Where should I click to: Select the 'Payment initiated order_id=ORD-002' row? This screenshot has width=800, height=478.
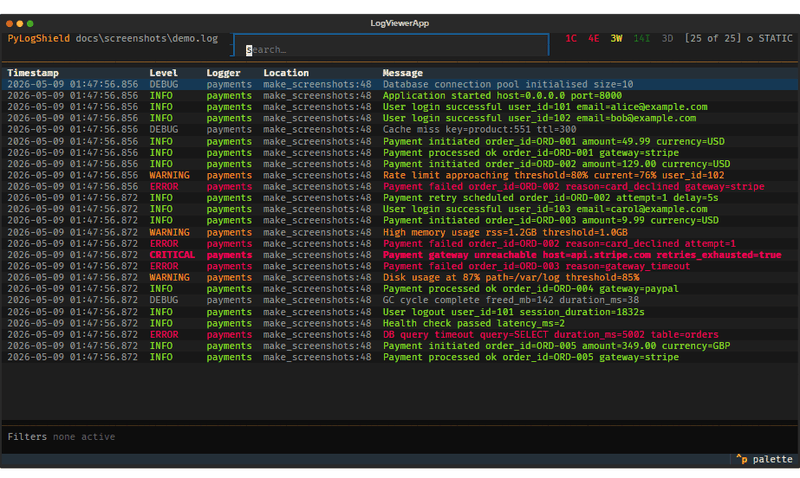[x=400, y=164]
